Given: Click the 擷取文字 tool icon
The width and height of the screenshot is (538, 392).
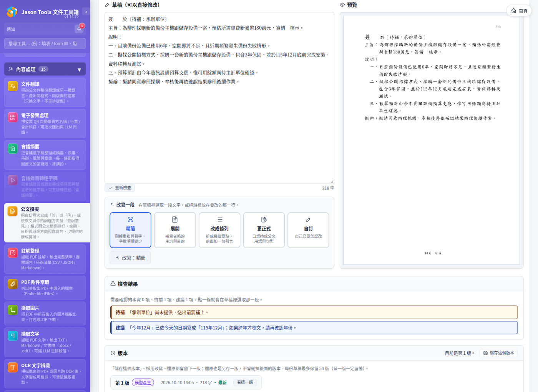Looking at the screenshot, I should pyautogui.click(x=13, y=336).
